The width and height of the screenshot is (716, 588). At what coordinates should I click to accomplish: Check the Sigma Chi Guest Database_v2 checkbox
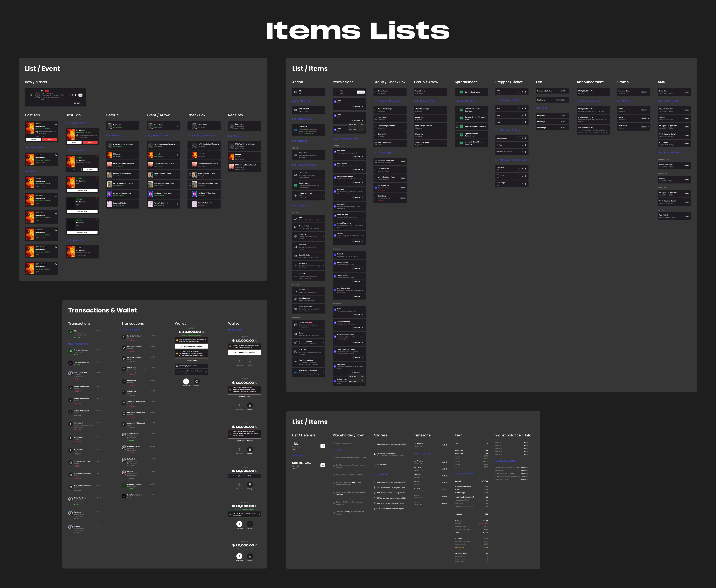pyautogui.click(x=457, y=135)
